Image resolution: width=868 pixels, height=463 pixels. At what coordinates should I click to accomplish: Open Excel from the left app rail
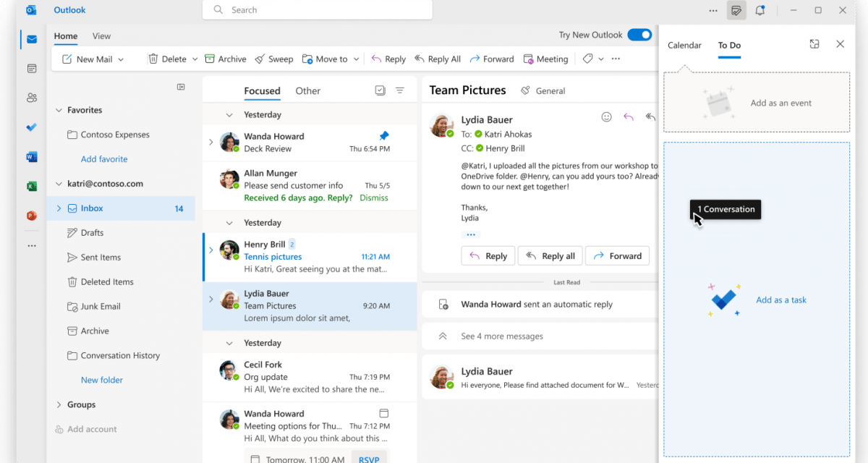coord(31,186)
